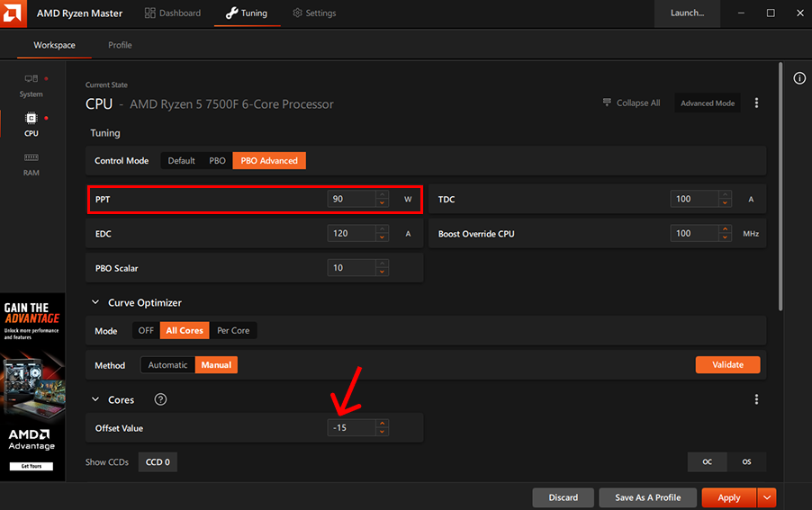Click the AMD logo icon

point(13,13)
